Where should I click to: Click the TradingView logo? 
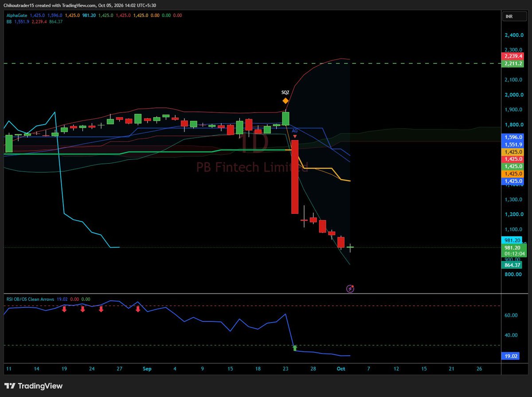(x=34, y=386)
